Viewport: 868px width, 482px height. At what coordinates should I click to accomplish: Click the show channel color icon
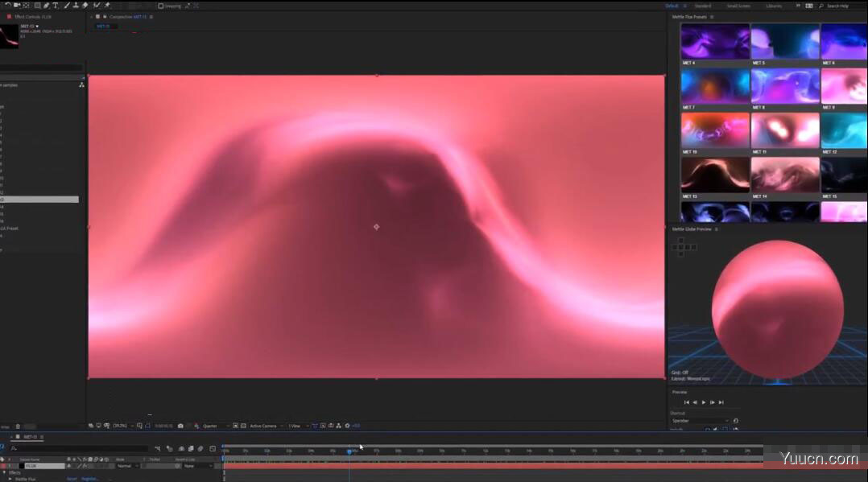tap(196, 426)
